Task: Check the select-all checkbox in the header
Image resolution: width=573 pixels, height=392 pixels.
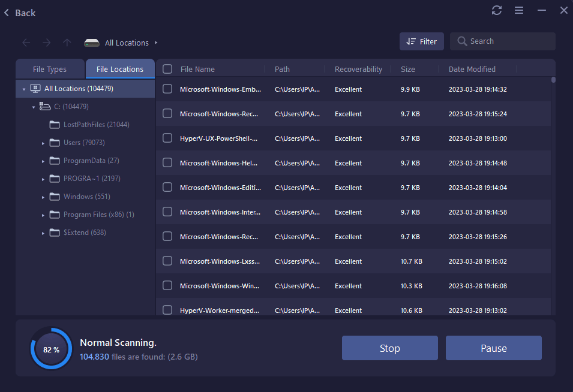Action: pyautogui.click(x=167, y=68)
